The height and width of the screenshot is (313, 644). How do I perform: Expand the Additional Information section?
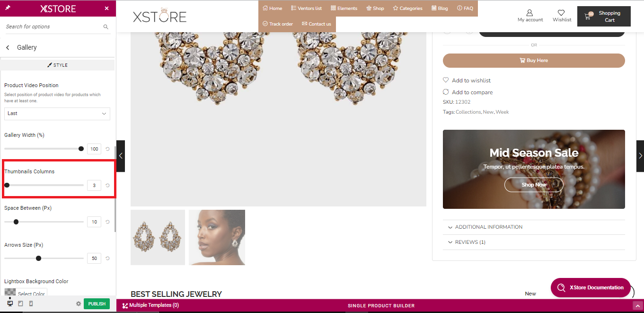point(534,227)
